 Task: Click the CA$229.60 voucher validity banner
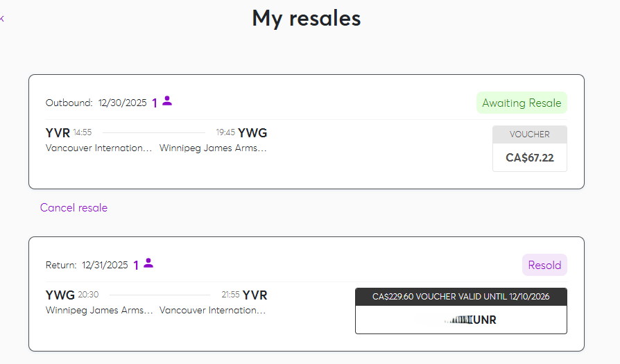coord(460,296)
